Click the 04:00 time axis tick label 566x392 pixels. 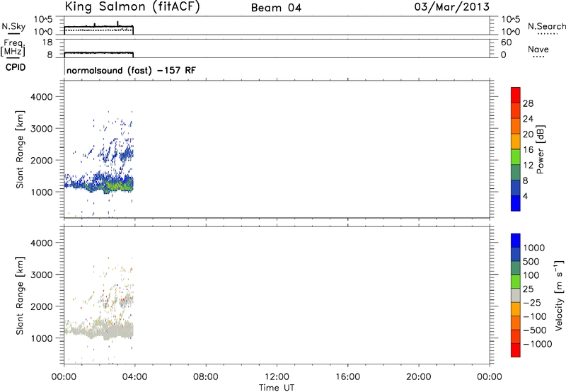[x=135, y=377]
